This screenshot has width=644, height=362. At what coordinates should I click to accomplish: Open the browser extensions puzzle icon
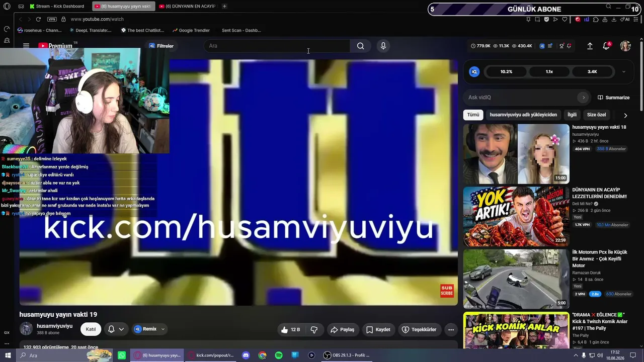[596, 19]
